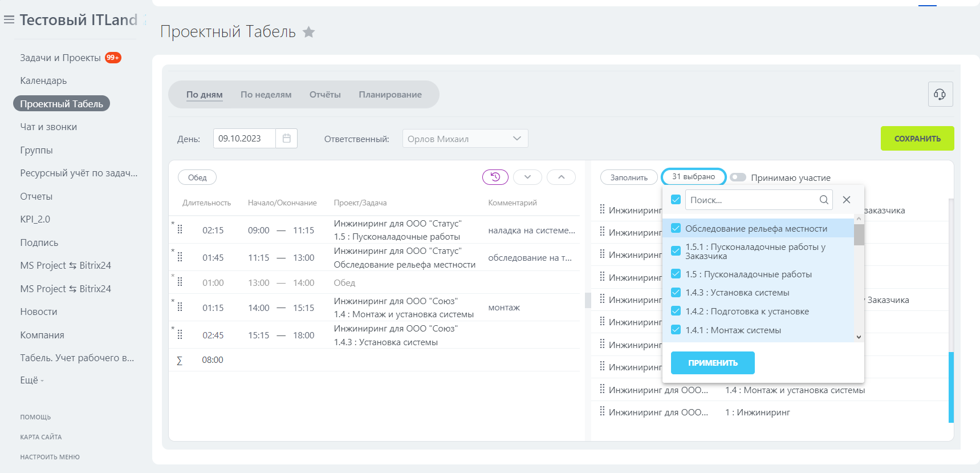Uncheck 1.4.3 : Установка системы option

tap(676, 293)
